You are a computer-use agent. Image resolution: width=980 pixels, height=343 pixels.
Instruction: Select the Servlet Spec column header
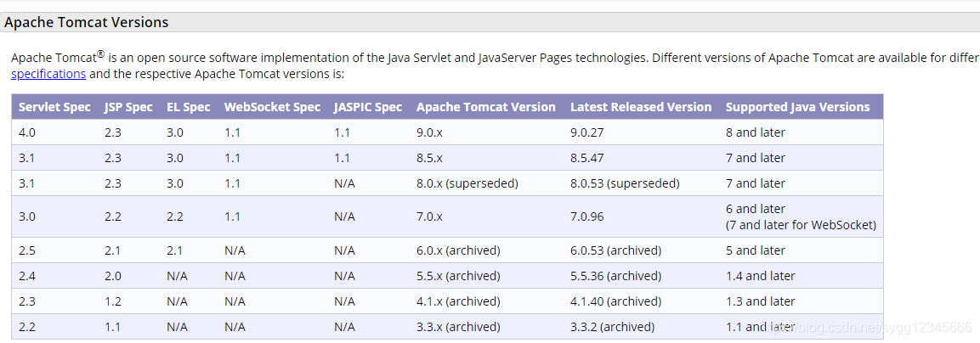(54, 107)
